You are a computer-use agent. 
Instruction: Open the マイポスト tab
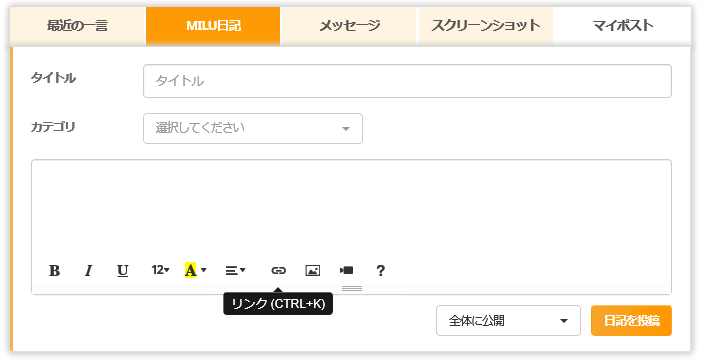622,25
